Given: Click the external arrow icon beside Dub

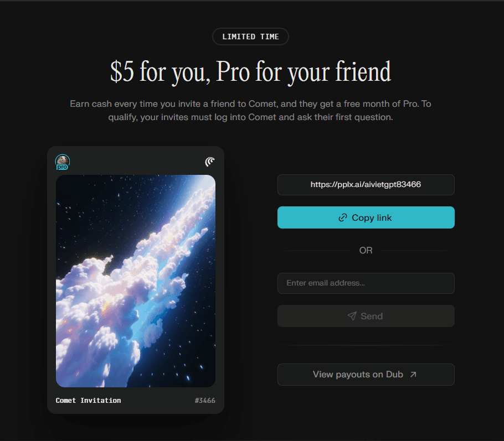Looking at the screenshot, I should pos(413,375).
